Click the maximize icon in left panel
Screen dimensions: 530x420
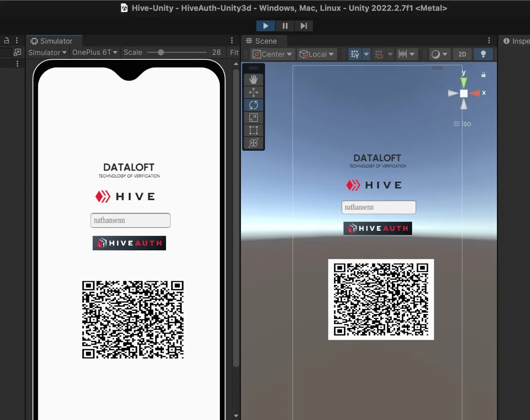17,52
